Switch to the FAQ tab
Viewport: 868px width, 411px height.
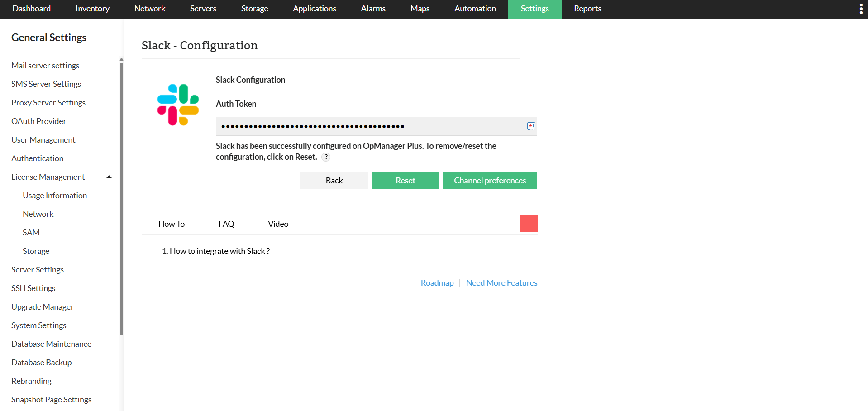point(226,224)
